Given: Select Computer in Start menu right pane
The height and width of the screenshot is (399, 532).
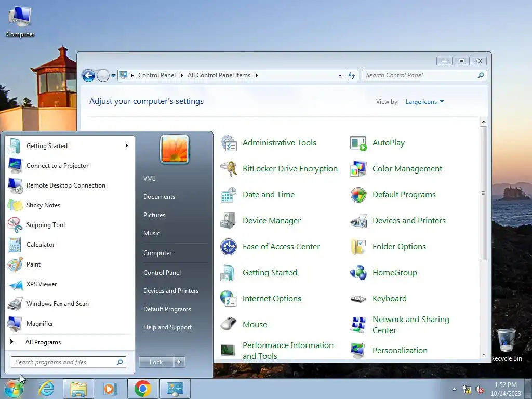Looking at the screenshot, I should (157, 253).
